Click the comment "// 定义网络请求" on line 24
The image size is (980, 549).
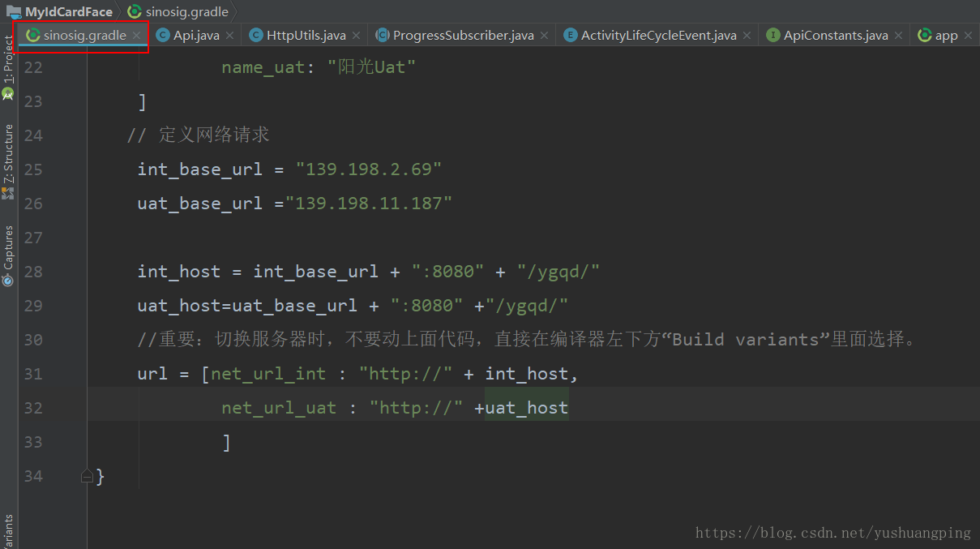click(198, 135)
